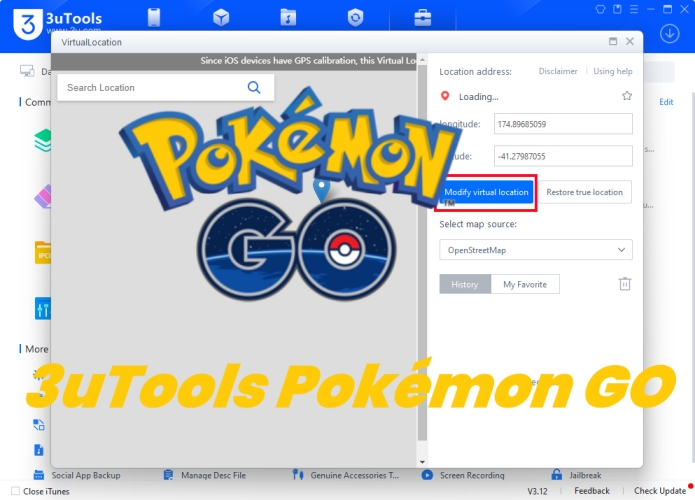Open the Using help link
This screenshot has width=695, height=500.
click(613, 71)
